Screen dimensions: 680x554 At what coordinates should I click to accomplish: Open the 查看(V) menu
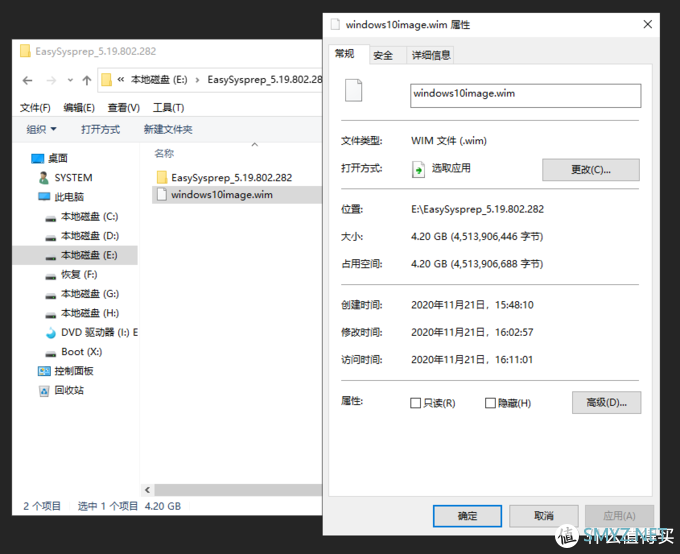point(123,108)
